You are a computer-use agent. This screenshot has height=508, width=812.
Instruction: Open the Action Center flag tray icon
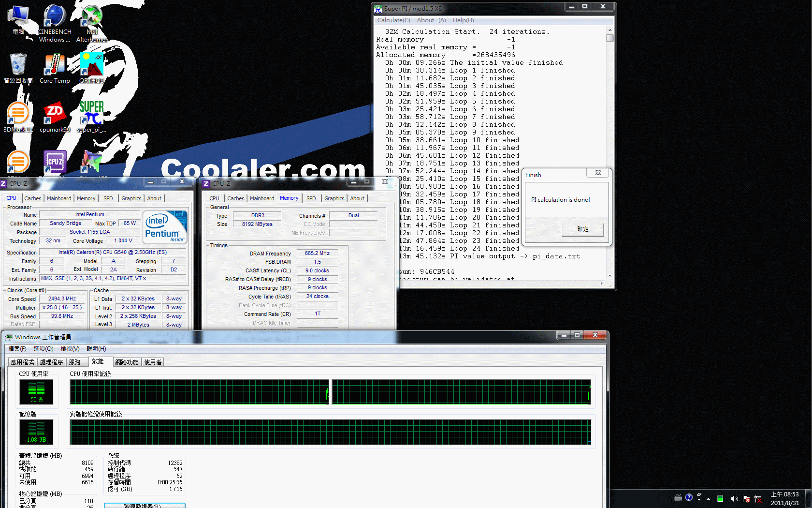(746, 499)
